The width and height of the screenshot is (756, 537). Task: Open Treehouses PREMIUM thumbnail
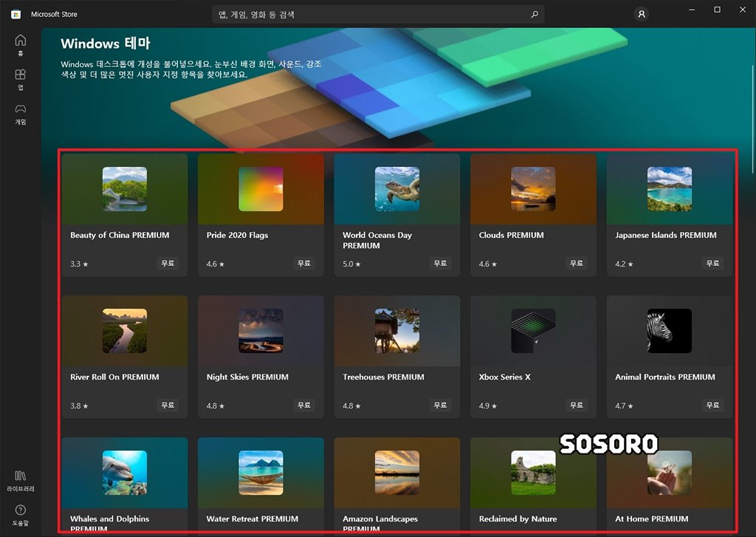tap(396, 330)
